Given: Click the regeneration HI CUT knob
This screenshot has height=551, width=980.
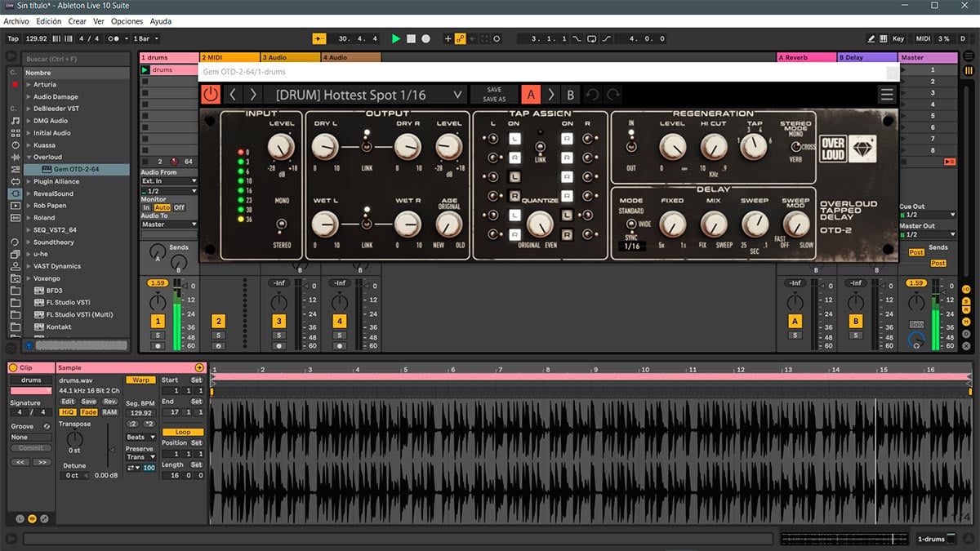Looking at the screenshot, I should coord(713,147).
